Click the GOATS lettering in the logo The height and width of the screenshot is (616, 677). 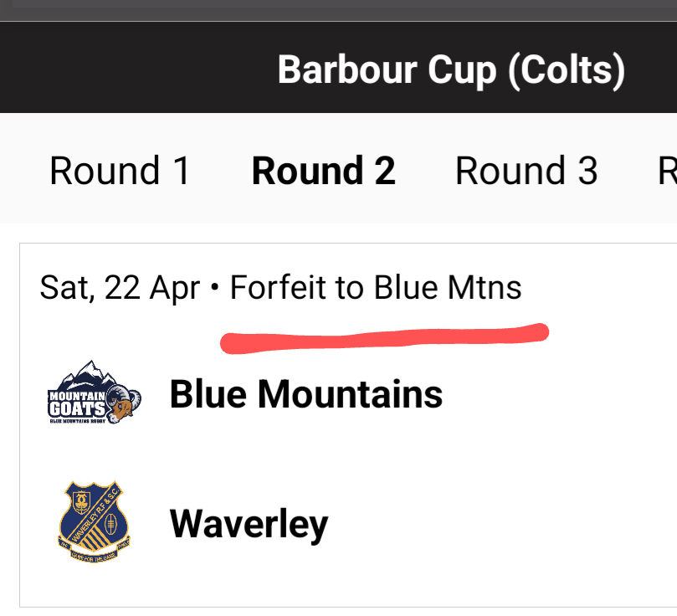click(77, 408)
